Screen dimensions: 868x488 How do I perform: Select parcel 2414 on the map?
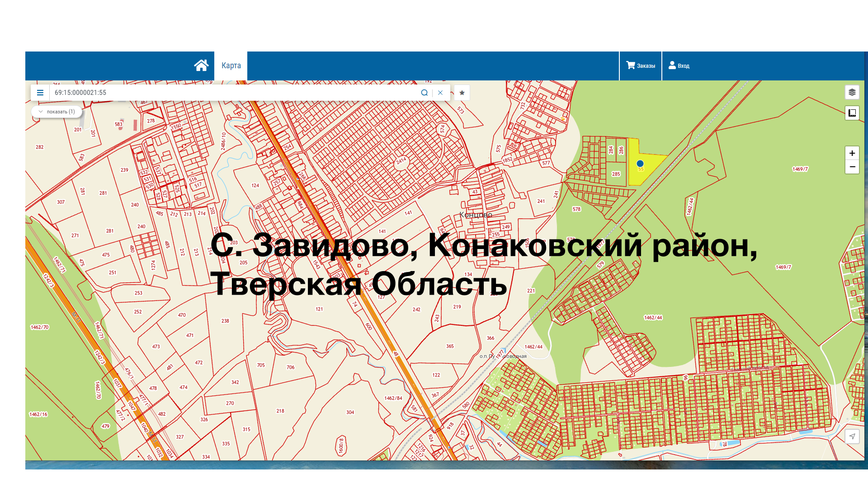401,161
